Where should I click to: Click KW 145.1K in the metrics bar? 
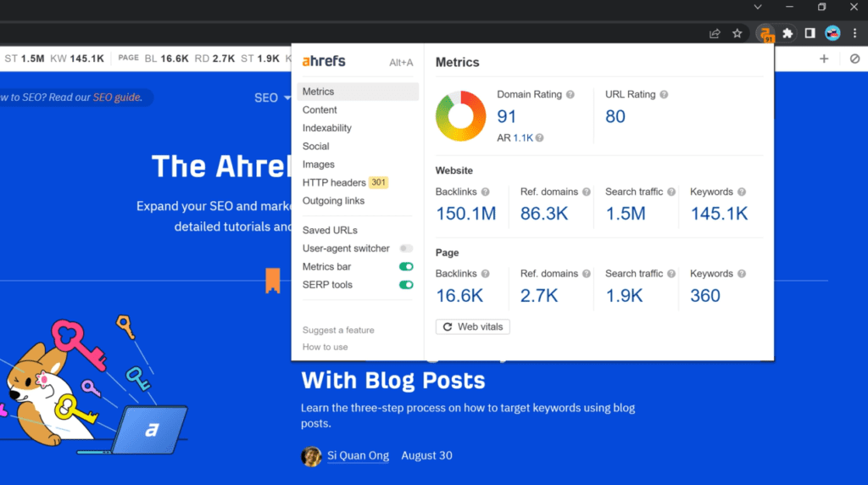coord(77,59)
